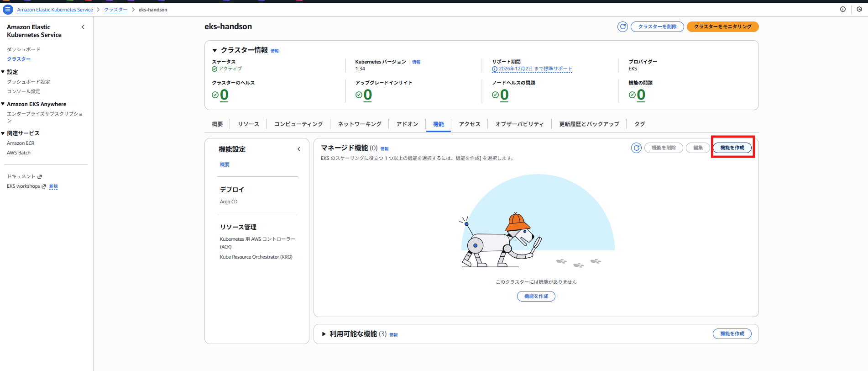Open the ドキュメント link
This screenshot has height=371, width=868.
(x=21, y=176)
